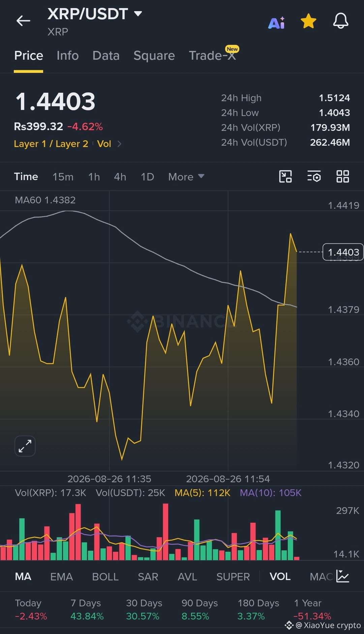
Task: Select the 1h chart interval
Action: [94, 177]
